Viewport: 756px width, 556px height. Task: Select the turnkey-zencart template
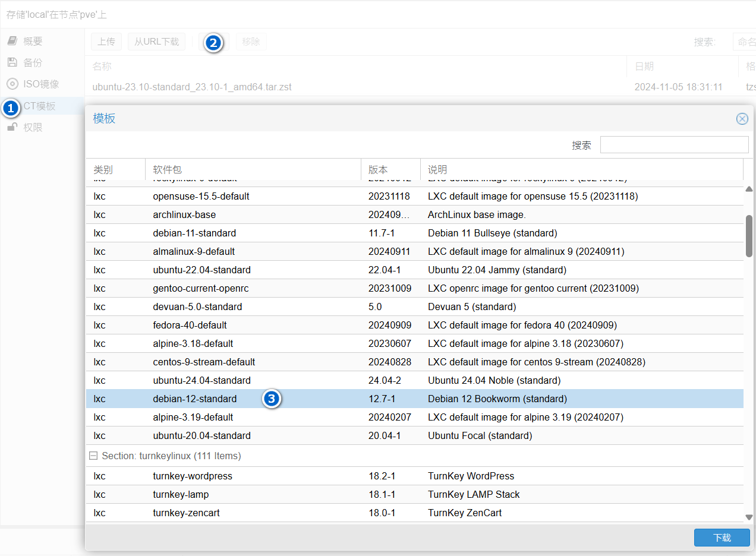(x=414, y=513)
